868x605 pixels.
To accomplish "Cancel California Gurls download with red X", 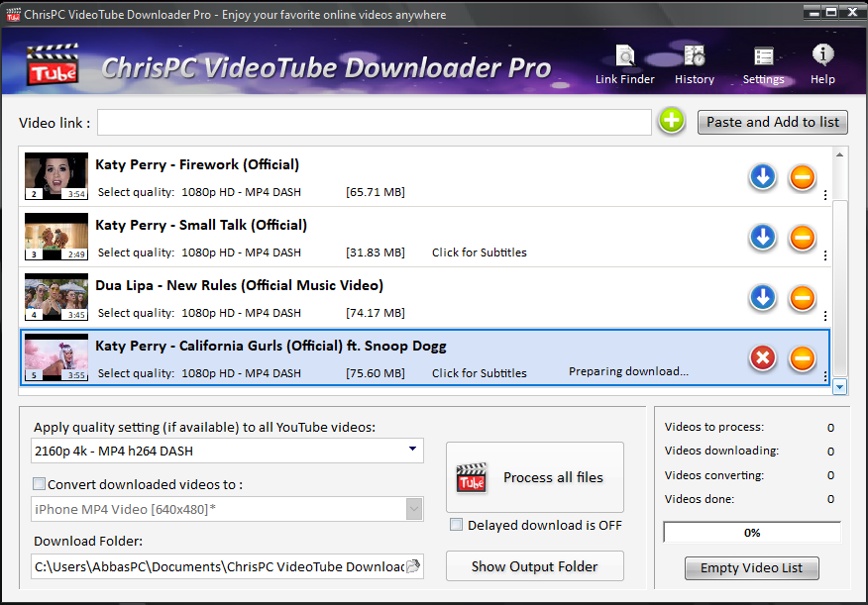I will point(763,357).
